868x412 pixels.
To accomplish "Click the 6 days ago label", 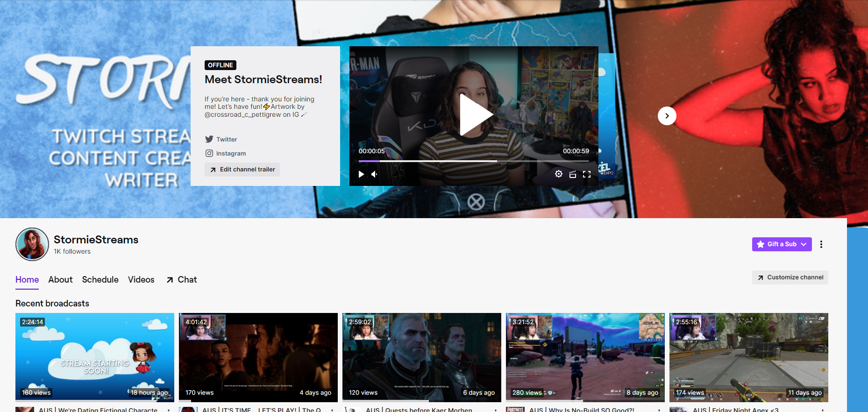I will coord(479,392).
